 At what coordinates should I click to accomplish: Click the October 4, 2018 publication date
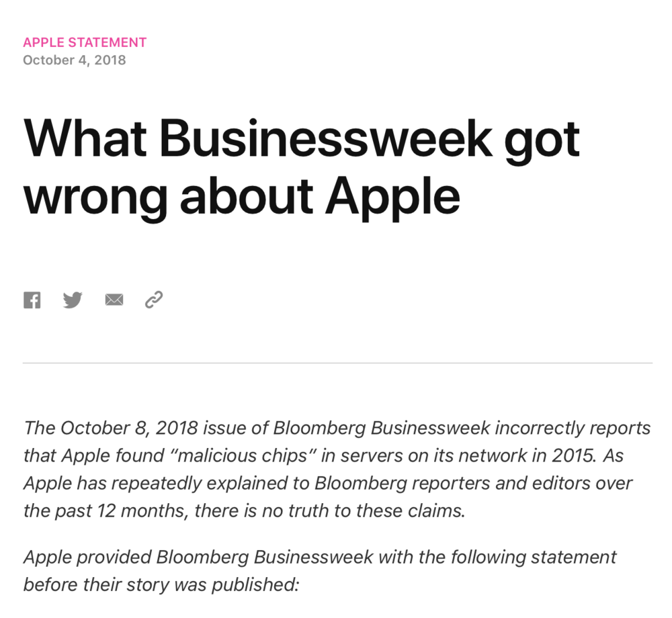[75, 60]
